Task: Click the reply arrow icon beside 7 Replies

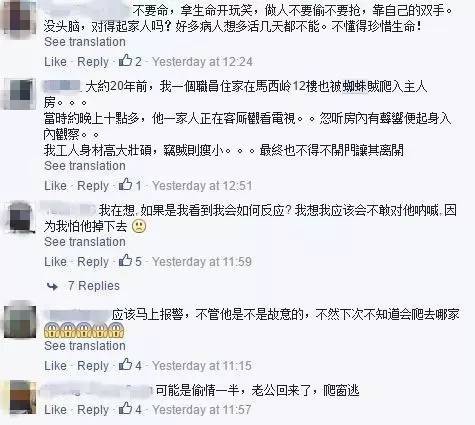Action: pyautogui.click(x=52, y=286)
